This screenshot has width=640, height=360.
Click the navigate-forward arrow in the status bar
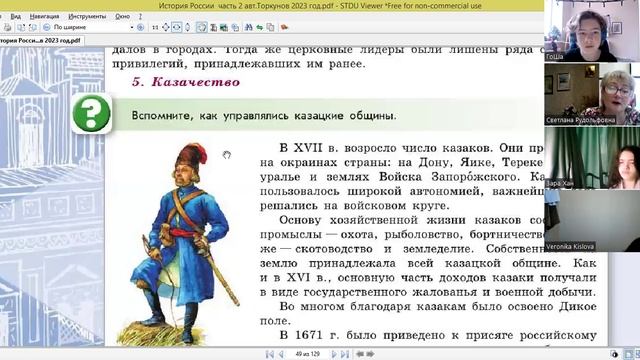[x=370, y=354]
